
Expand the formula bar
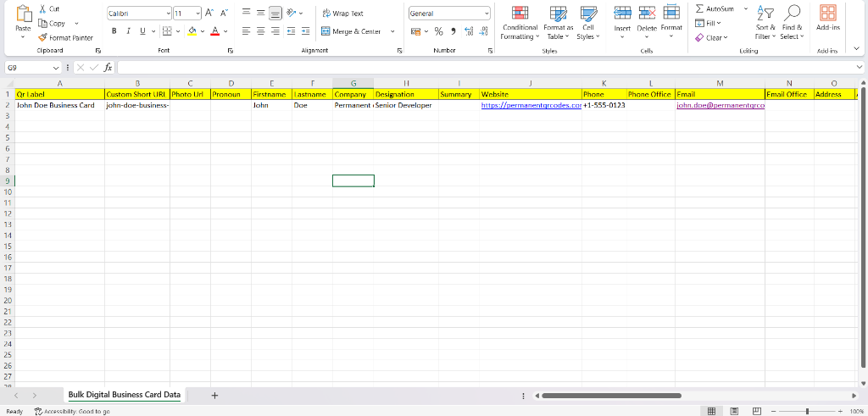(859, 67)
